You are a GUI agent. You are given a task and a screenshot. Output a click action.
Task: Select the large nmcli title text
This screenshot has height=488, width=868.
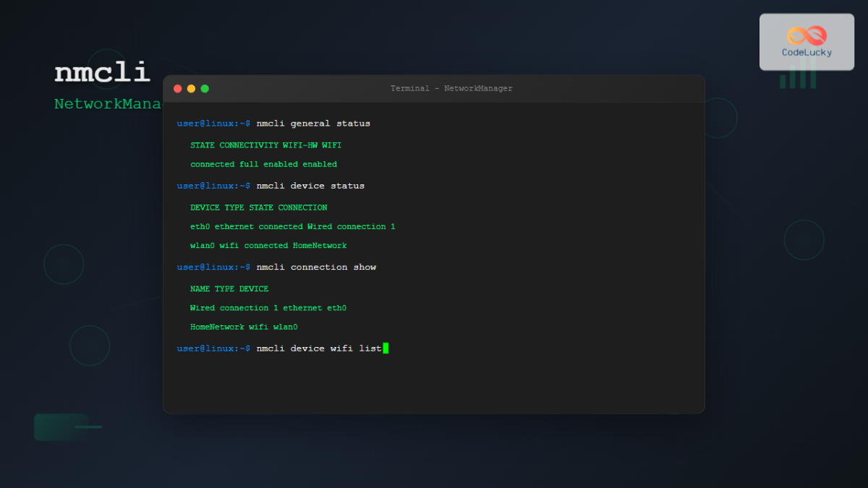point(102,72)
